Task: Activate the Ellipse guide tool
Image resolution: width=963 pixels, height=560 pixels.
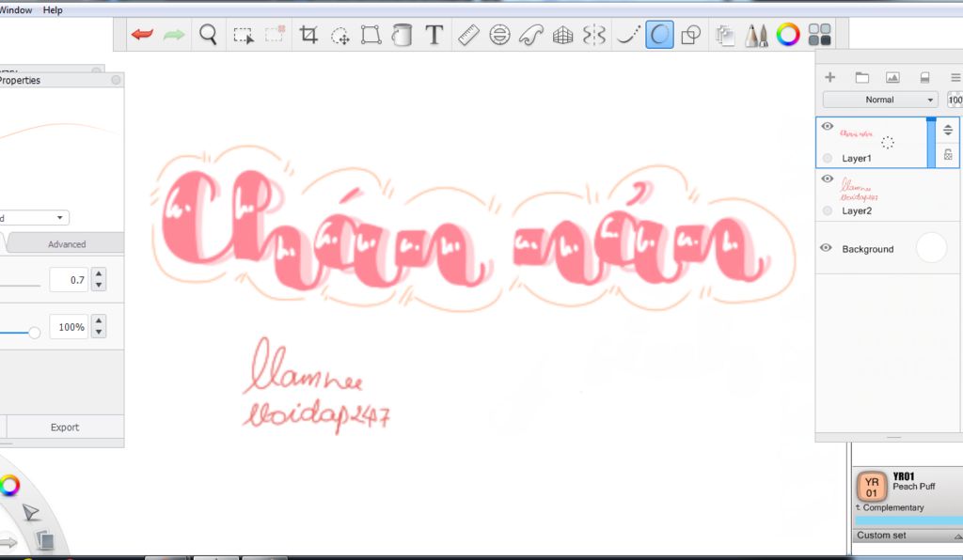Action: (x=500, y=35)
